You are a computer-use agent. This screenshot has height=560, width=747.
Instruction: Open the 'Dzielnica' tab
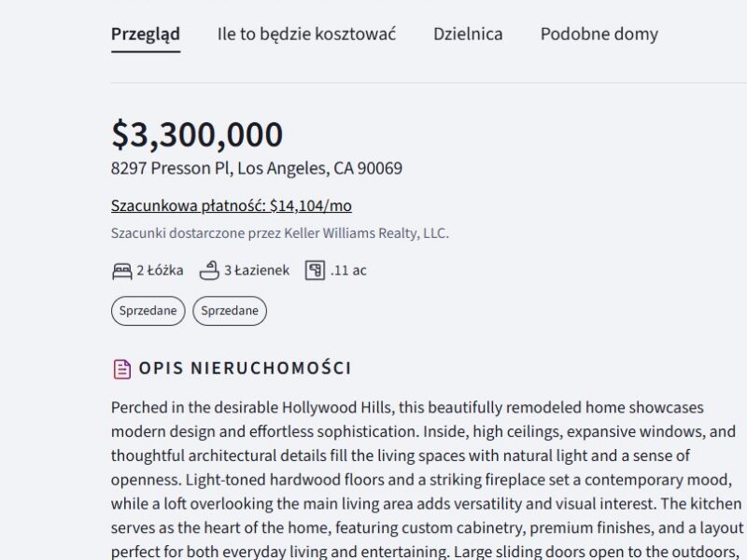coord(469,34)
